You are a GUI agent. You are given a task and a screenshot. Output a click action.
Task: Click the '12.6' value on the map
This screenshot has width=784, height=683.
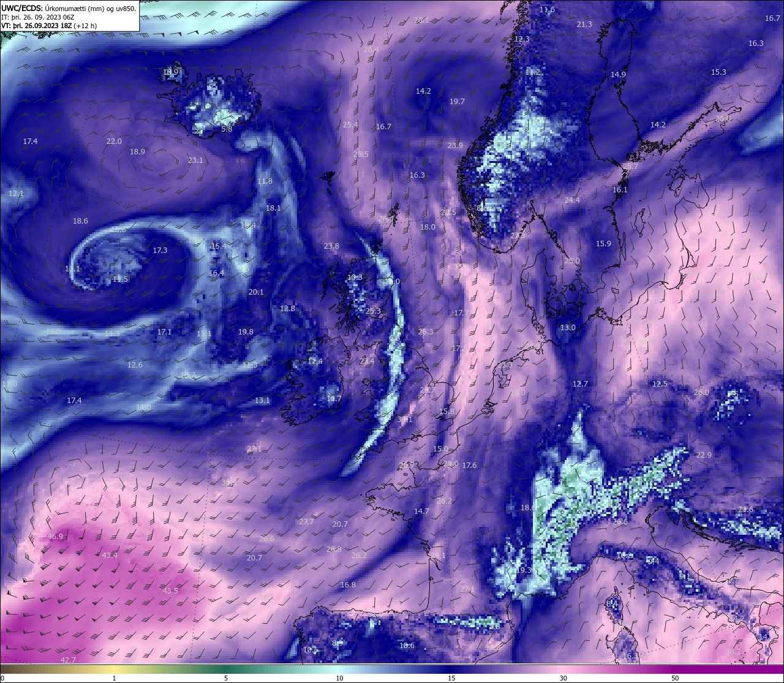pyautogui.click(x=135, y=365)
